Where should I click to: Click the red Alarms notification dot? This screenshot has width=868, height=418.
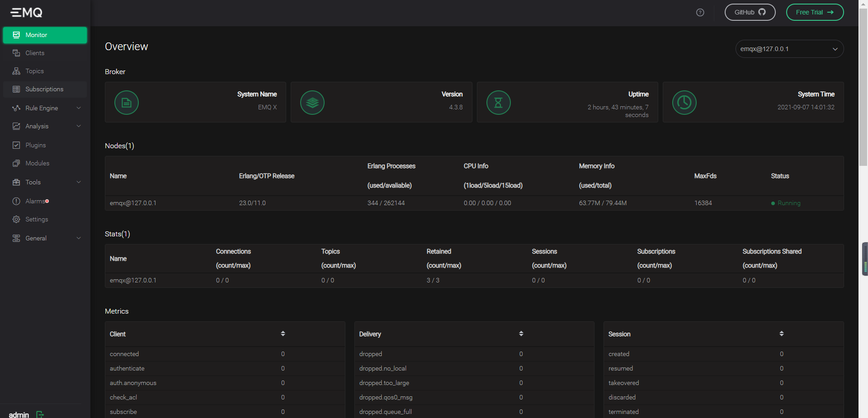click(x=47, y=201)
